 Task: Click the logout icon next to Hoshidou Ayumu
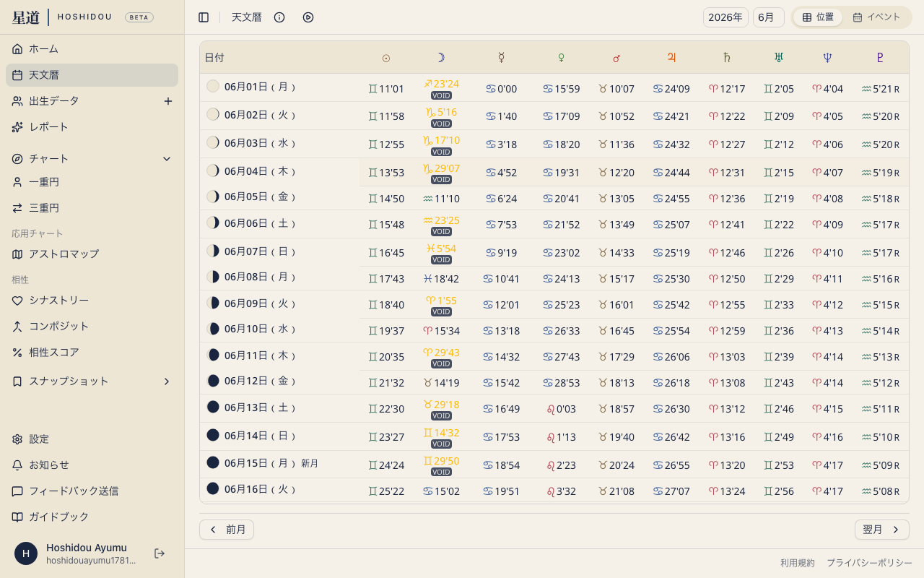click(x=160, y=553)
